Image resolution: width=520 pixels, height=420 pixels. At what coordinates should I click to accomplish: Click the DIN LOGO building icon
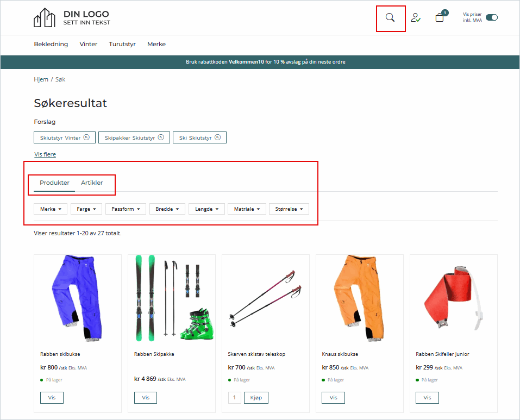(x=45, y=18)
